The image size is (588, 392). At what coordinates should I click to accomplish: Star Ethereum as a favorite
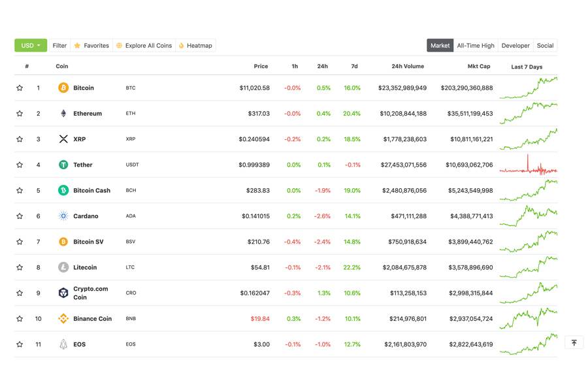(x=20, y=114)
